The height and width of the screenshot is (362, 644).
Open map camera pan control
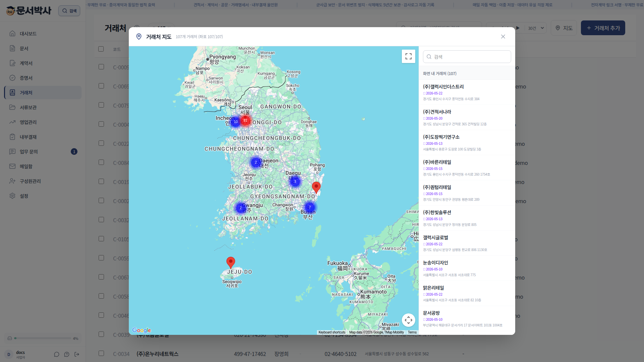(x=409, y=320)
